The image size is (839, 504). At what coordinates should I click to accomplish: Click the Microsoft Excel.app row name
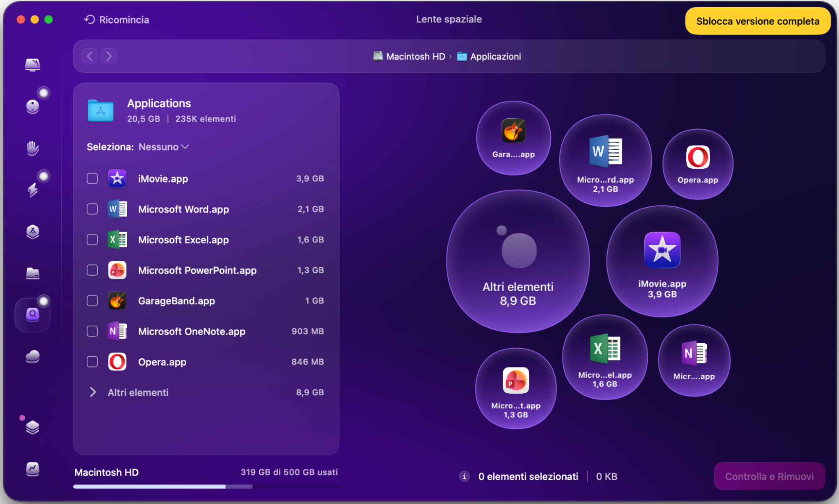183,240
